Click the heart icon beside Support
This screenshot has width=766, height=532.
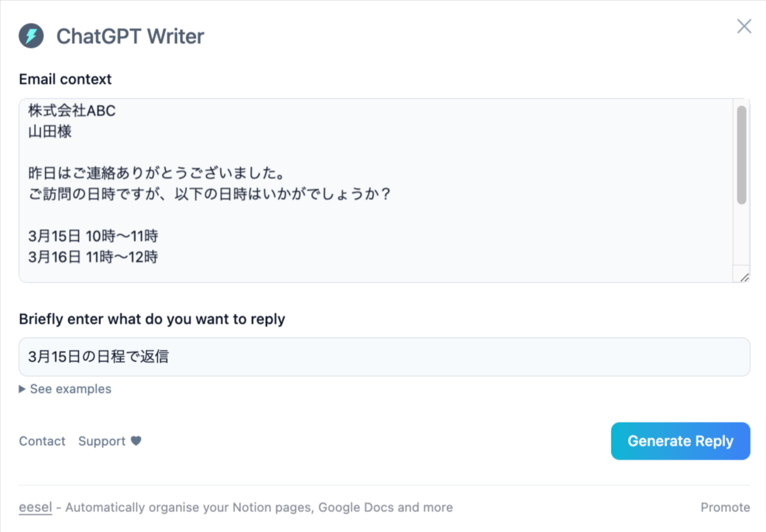click(136, 441)
